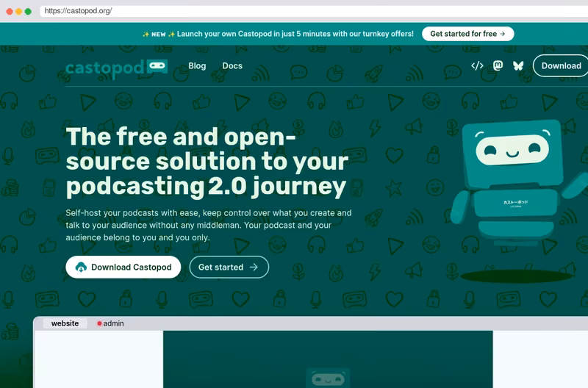Click the 'Self-host your podcasts' paragraph
The width and height of the screenshot is (588, 388).
click(x=209, y=225)
